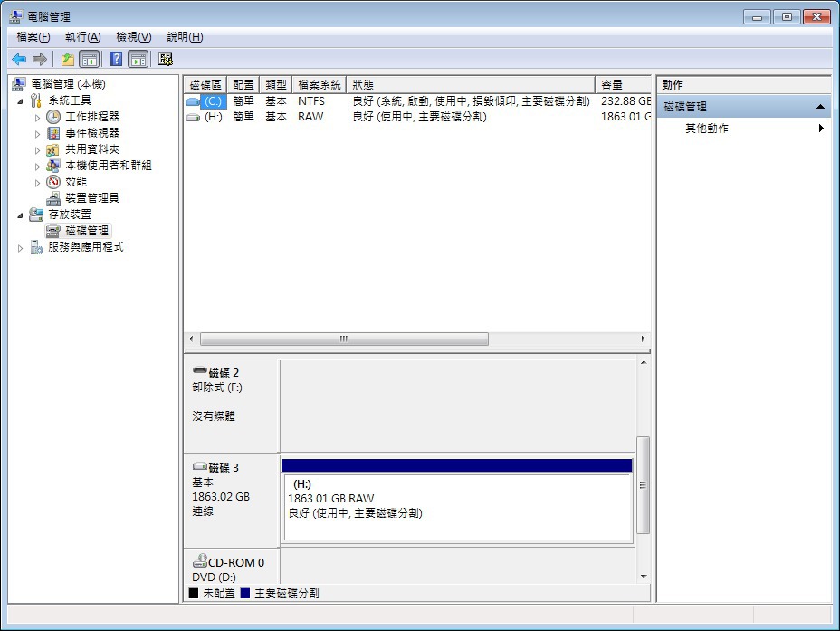
Task: Open the 說明(H) menu
Action: 185,37
